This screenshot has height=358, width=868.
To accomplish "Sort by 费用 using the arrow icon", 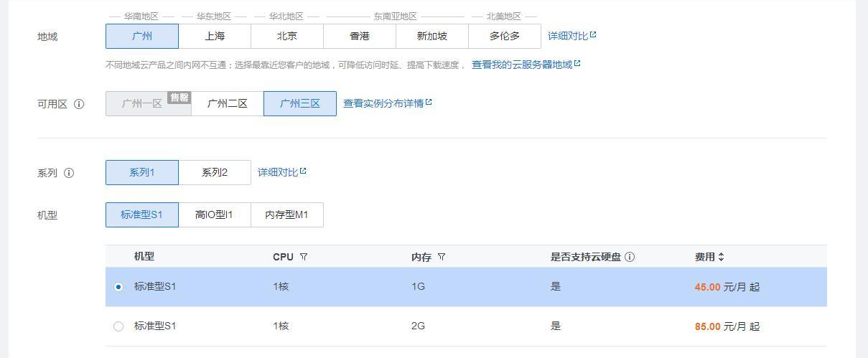I will pos(721,257).
